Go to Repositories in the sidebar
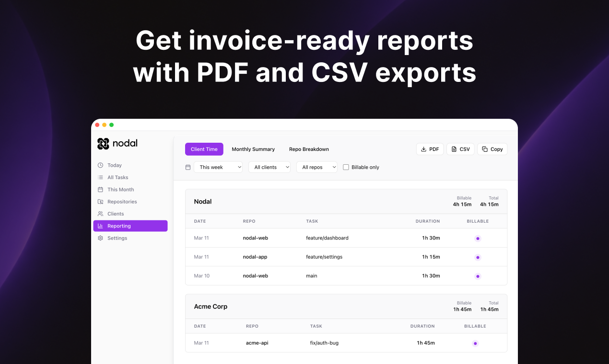The width and height of the screenshot is (609, 364). click(x=130, y=202)
